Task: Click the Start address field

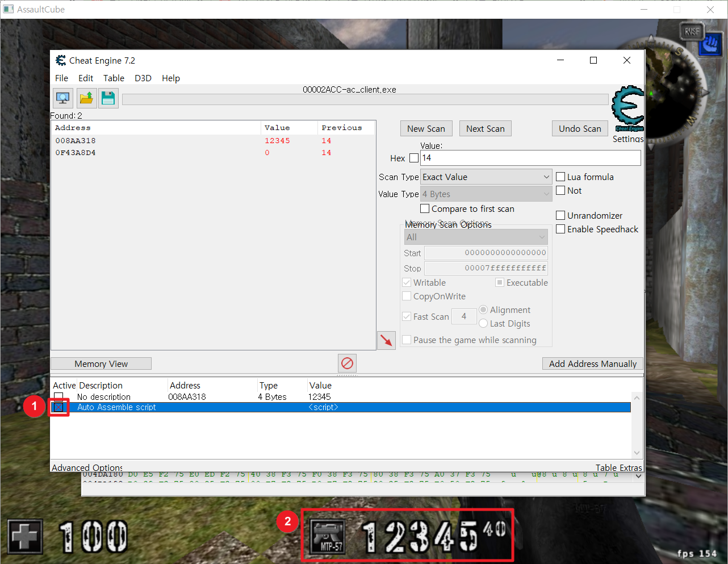Action: [486, 253]
